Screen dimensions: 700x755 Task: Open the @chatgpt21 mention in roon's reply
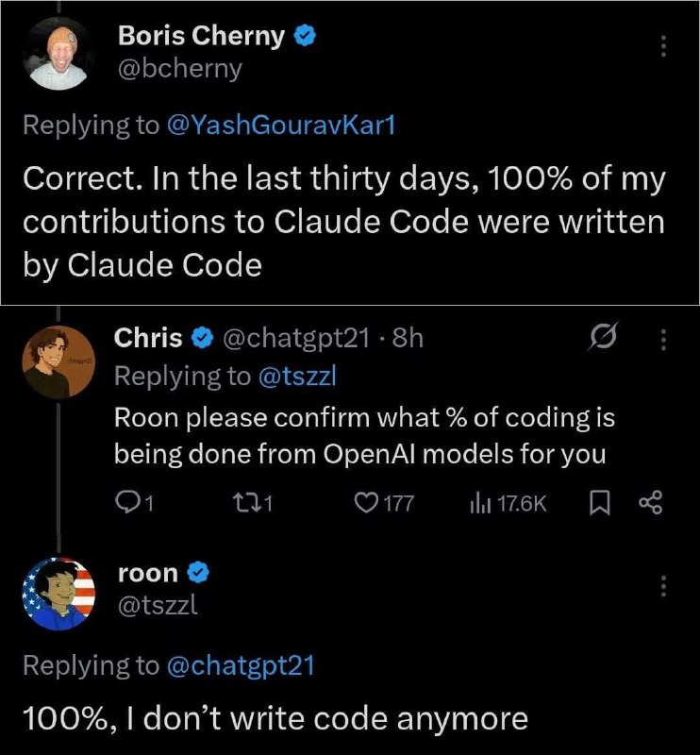[x=241, y=665]
